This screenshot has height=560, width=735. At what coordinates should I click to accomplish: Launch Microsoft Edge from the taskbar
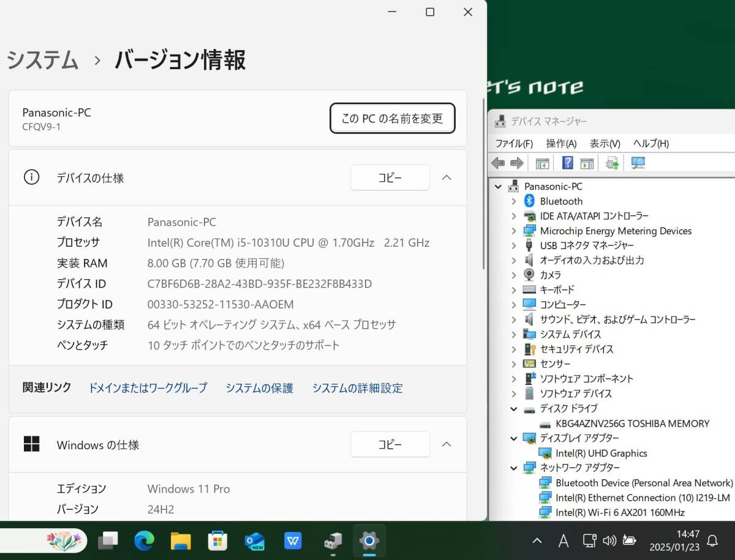tap(145, 540)
